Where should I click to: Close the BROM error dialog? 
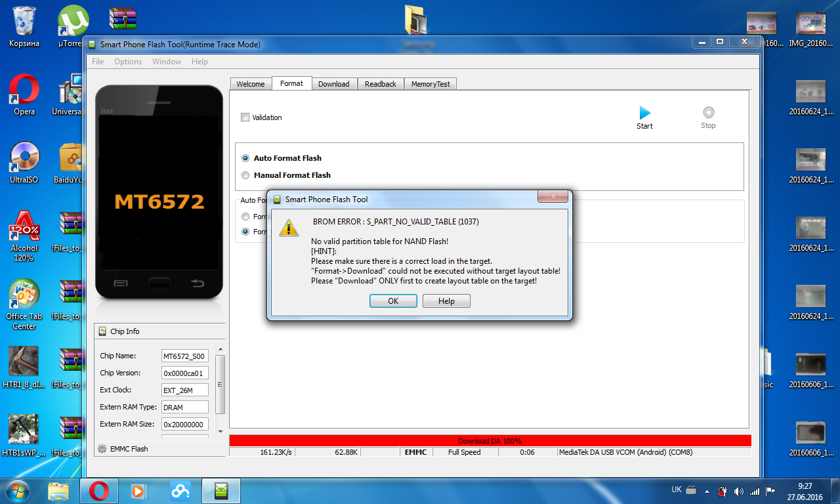(x=553, y=197)
